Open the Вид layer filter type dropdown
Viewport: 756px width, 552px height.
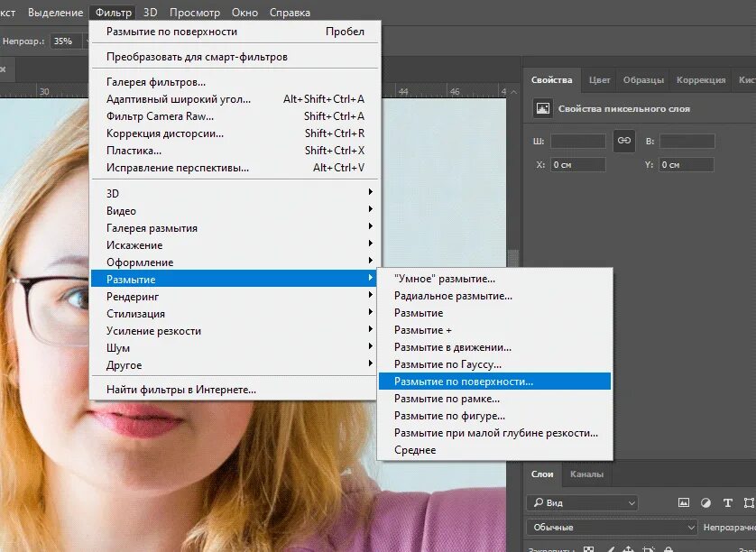click(583, 502)
